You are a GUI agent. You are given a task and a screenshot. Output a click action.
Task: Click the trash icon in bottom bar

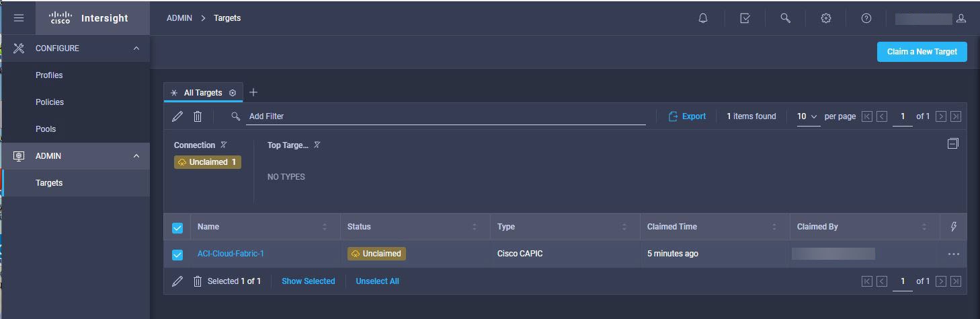point(198,281)
